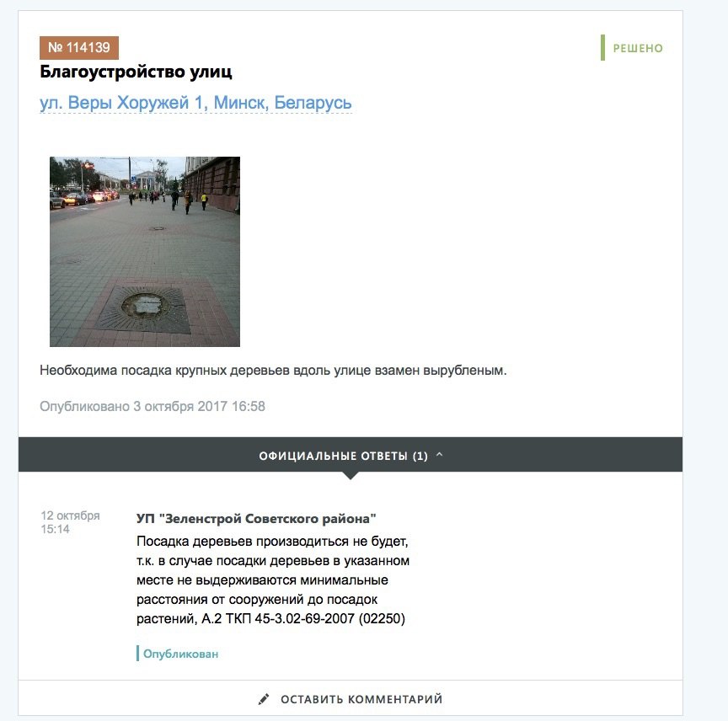Viewport: 728px width, 721px height.
Task: Select the Благоустройство улиц category heading
Action: [136, 72]
